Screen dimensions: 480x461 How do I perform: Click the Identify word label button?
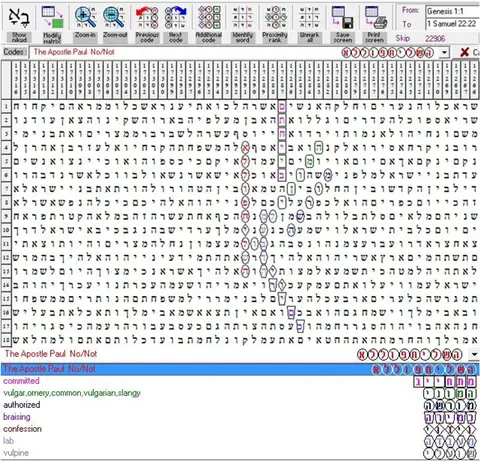[242, 37]
